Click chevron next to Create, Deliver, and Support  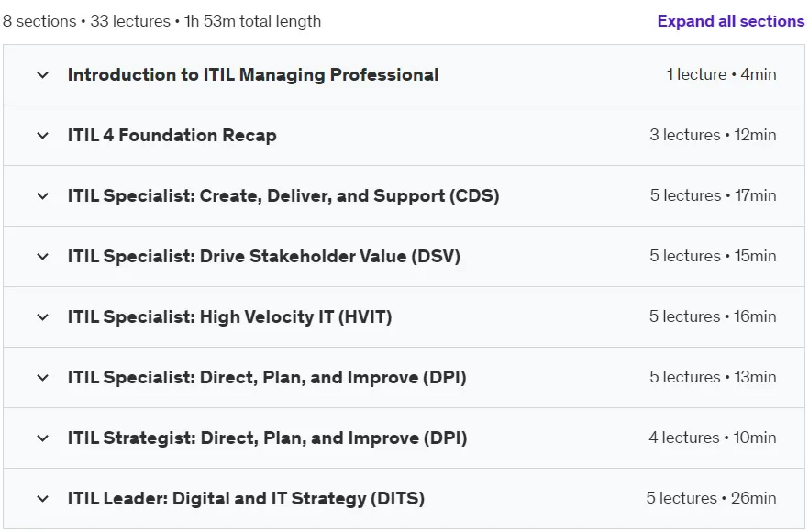pos(43,196)
